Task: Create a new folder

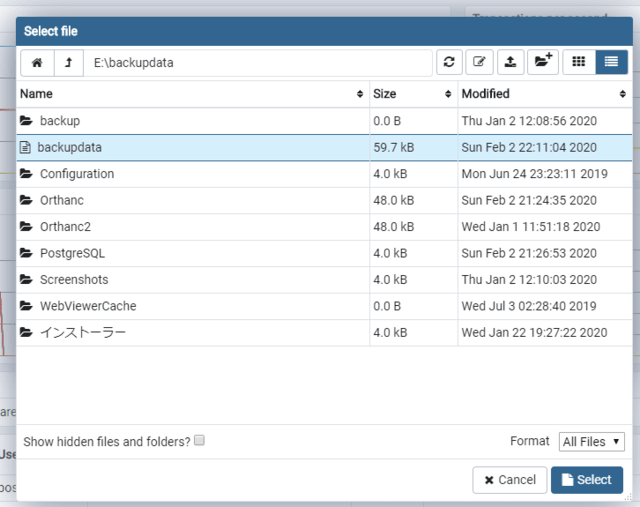Action: coord(542,62)
